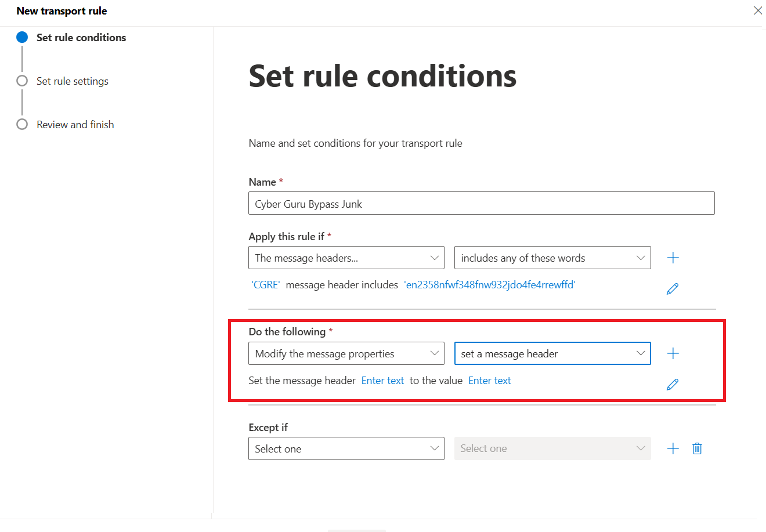The height and width of the screenshot is (532, 766).
Task: Go to the 'Set rule settings' step
Action: 73,81
